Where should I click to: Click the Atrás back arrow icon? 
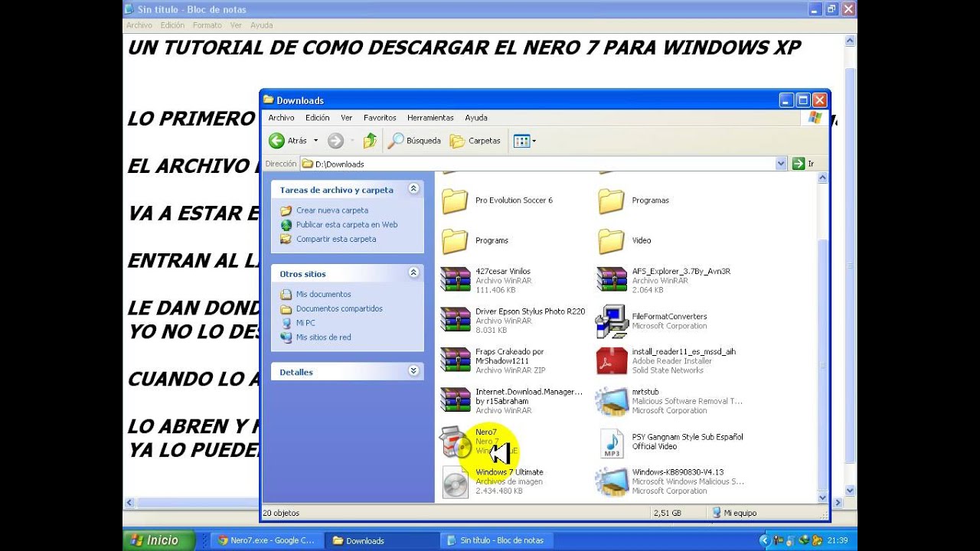tap(276, 141)
